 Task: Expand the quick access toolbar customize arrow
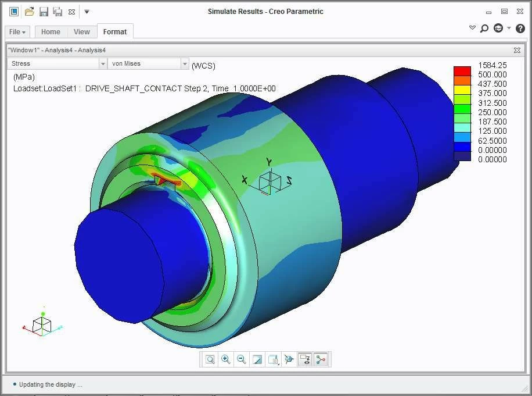point(87,12)
